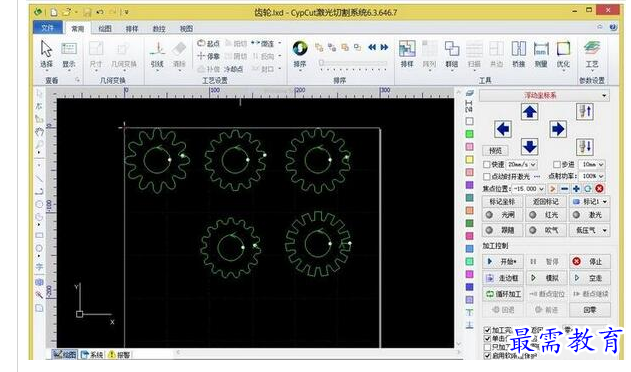631x372 pixels.
Task: Click the 停止 stop button
Action: 590,262
